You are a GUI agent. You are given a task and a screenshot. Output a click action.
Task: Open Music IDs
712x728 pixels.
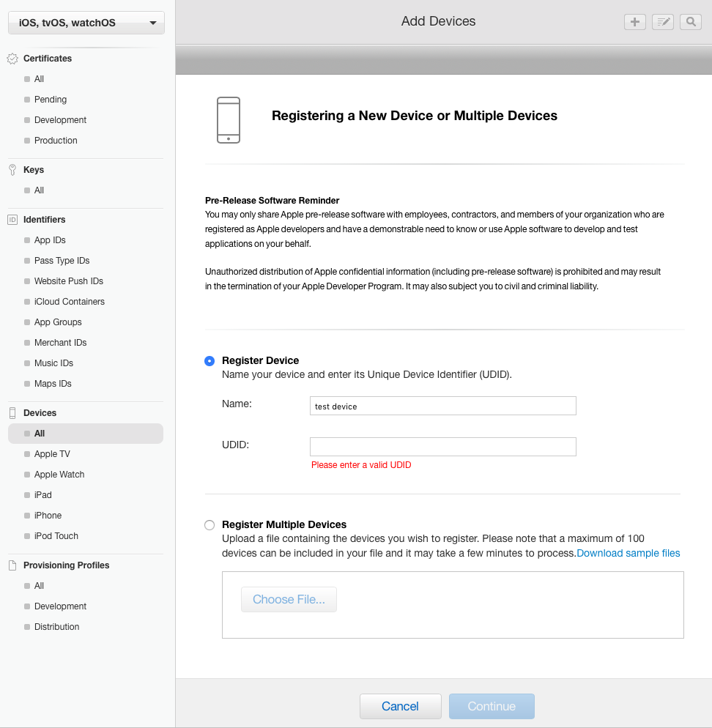click(53, 363)
